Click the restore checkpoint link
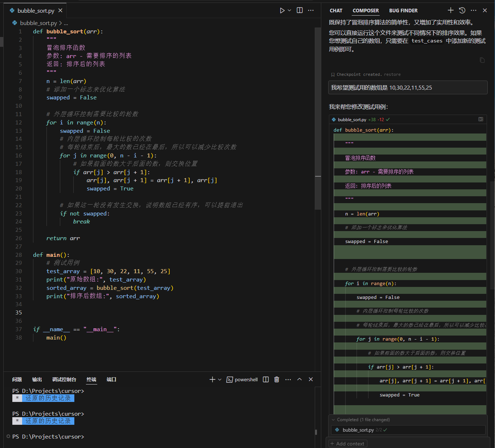This screenshot has height=448, width=495. pyautogui.click(x=392, y=74)
